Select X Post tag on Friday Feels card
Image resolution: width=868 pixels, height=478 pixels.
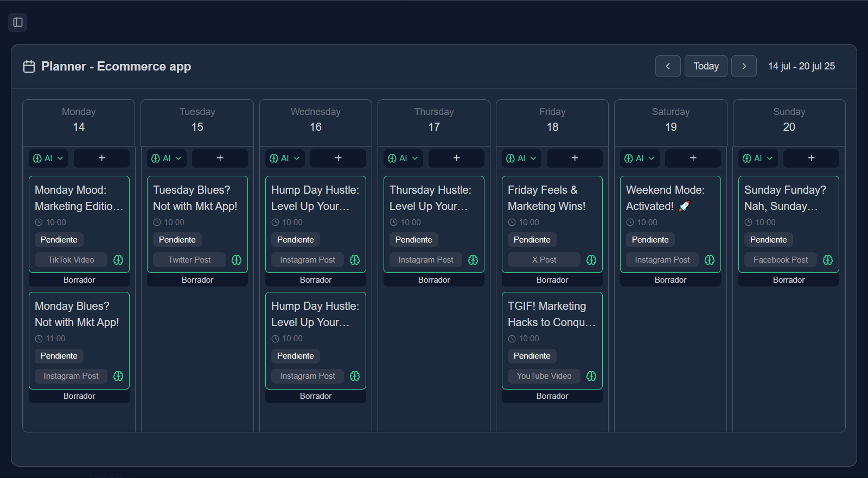(x=544, y=260)
